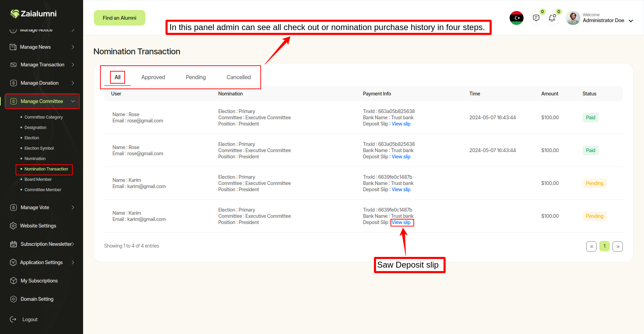644x334 pixels.
Task: Switch to the Approved tab
Action: (153, 77)
